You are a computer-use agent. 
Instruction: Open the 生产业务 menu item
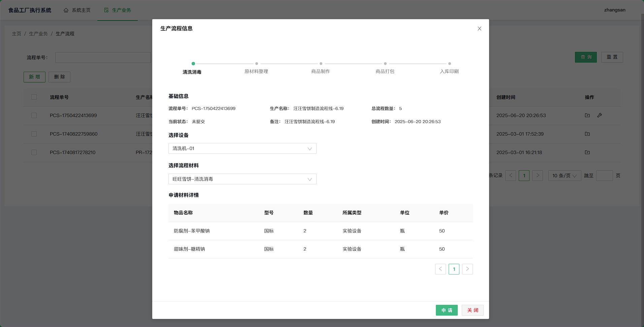118,10
